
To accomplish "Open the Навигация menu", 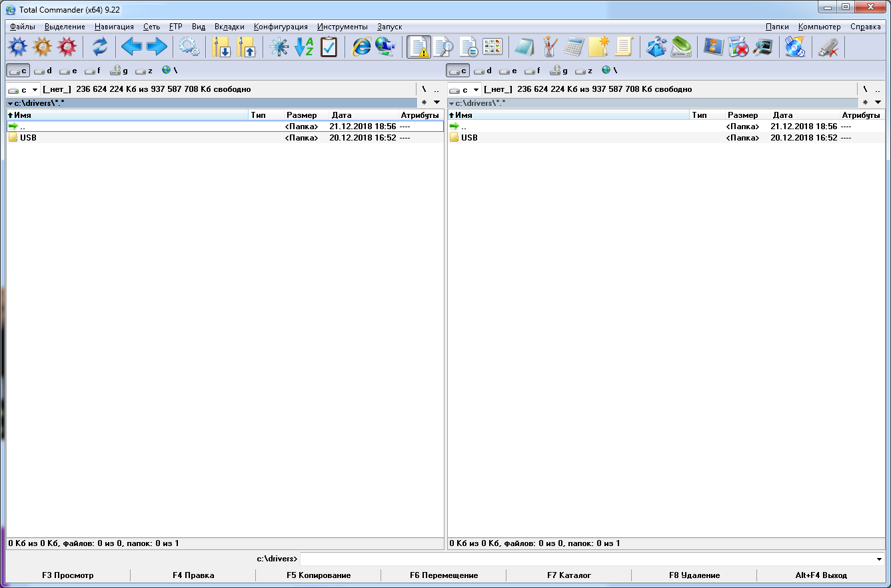I will tap(114, 27).
